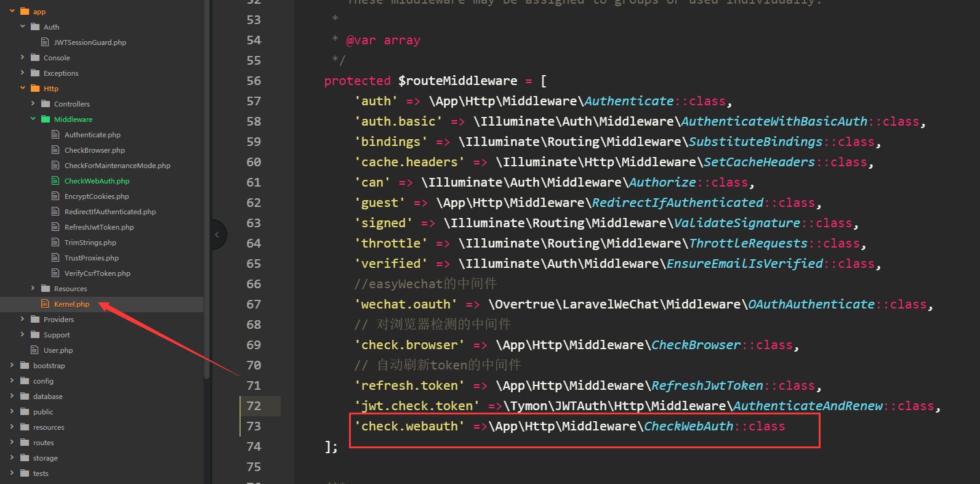Click line number 72 in the gutter
The height and width of the screenshot is (484, 980).
(254, 406)
